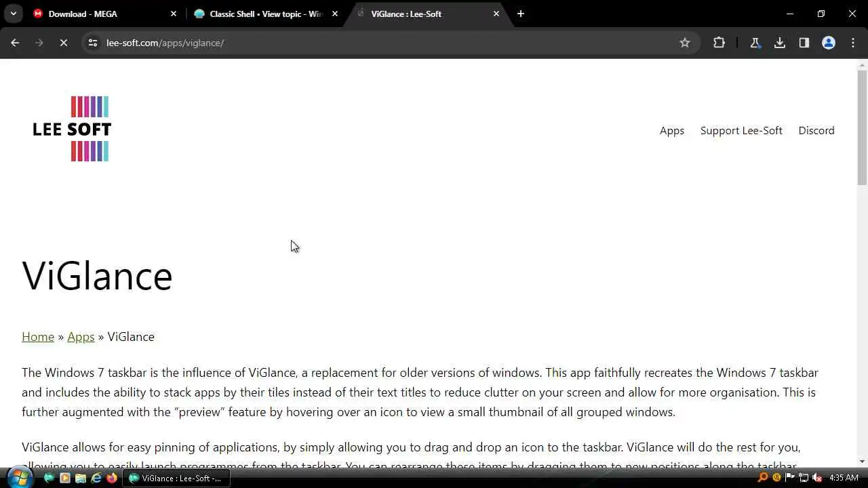Stop loading the page
868x488 pixels.
point(63,43)
